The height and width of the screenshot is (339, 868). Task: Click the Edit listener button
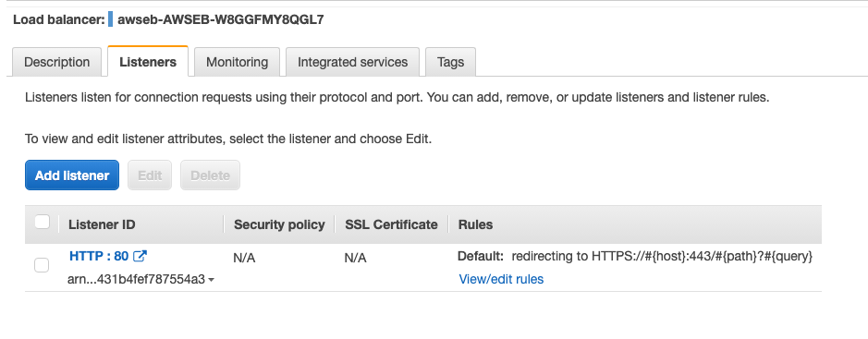click(x=150, y=176)
